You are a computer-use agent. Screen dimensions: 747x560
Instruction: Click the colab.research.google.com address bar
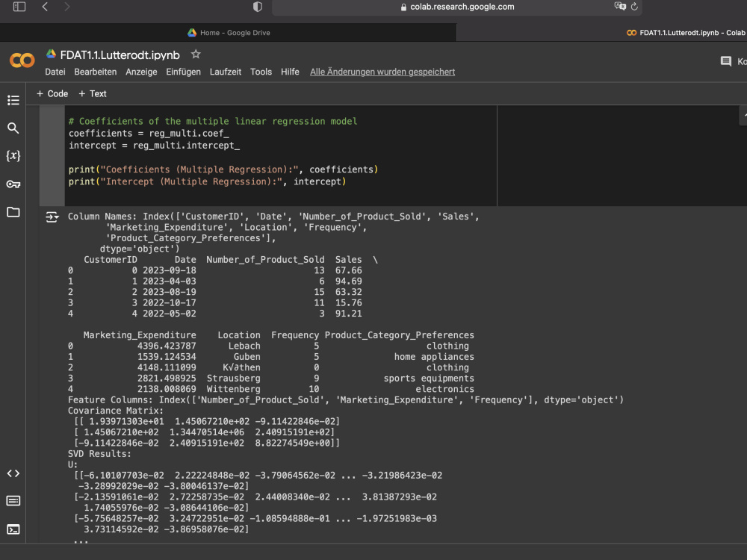click(x=457, y=7)
